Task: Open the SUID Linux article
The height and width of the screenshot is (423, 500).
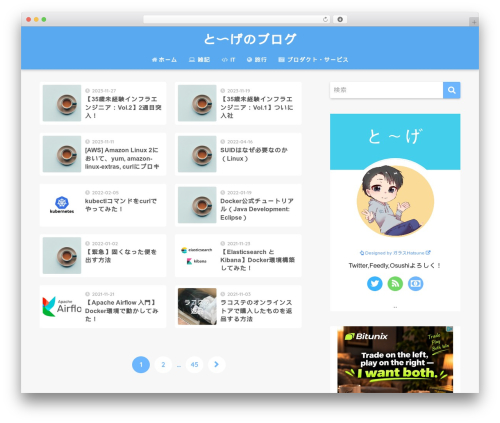Action: [238, 154]
